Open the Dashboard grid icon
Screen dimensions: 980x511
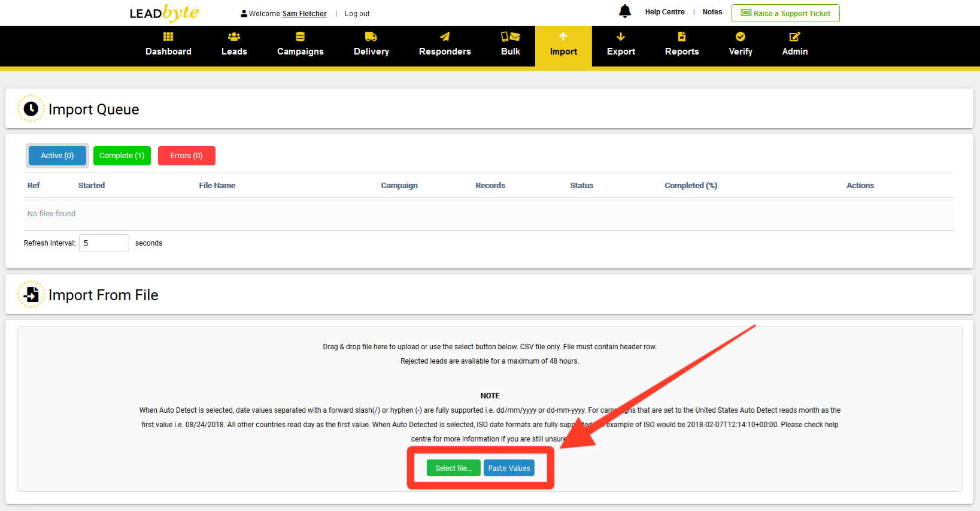(168, 37)
